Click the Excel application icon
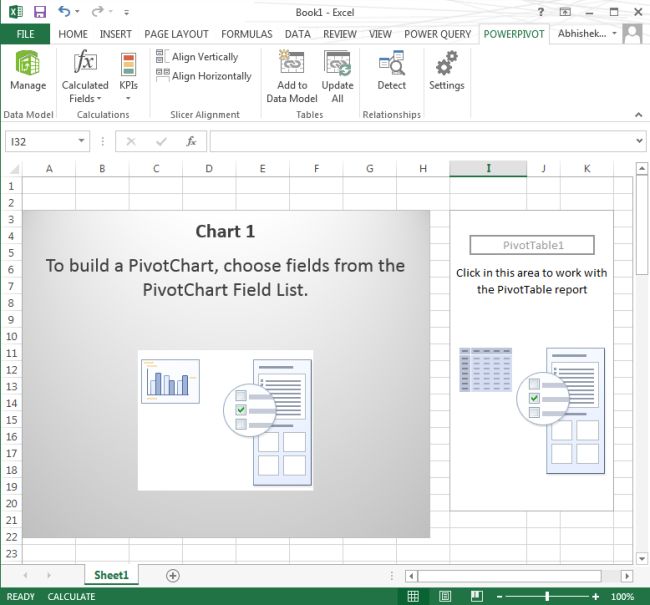The height and width of the screenshot is (605, 650). pos(16,12)
